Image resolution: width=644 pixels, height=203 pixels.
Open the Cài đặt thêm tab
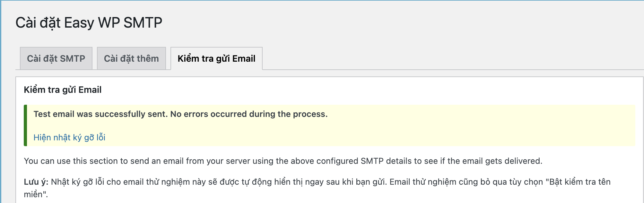pos(131,58)
